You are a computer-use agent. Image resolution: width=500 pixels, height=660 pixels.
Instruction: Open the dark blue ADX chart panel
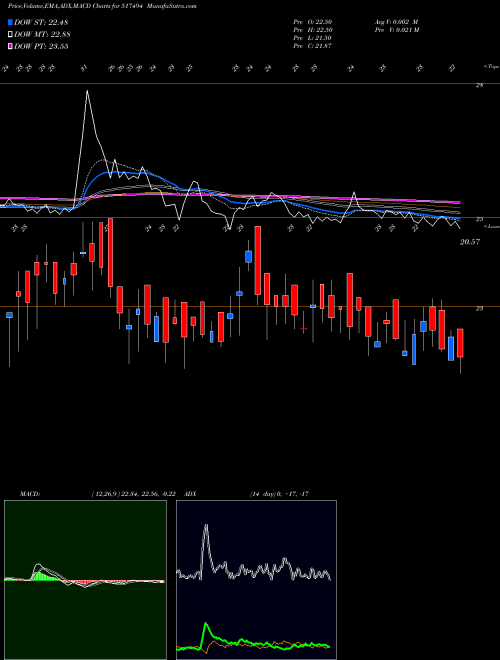point(256,580)
